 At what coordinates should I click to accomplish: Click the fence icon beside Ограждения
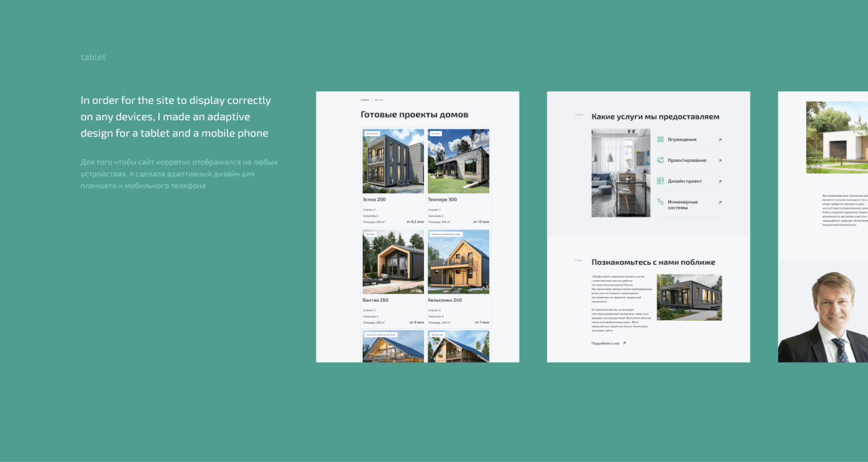point(660,140)
